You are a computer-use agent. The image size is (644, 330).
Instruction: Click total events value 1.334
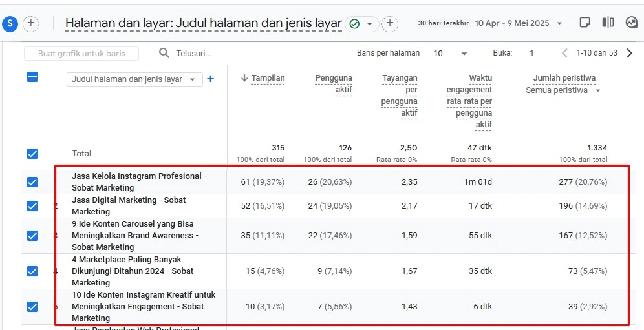[597, 148]
